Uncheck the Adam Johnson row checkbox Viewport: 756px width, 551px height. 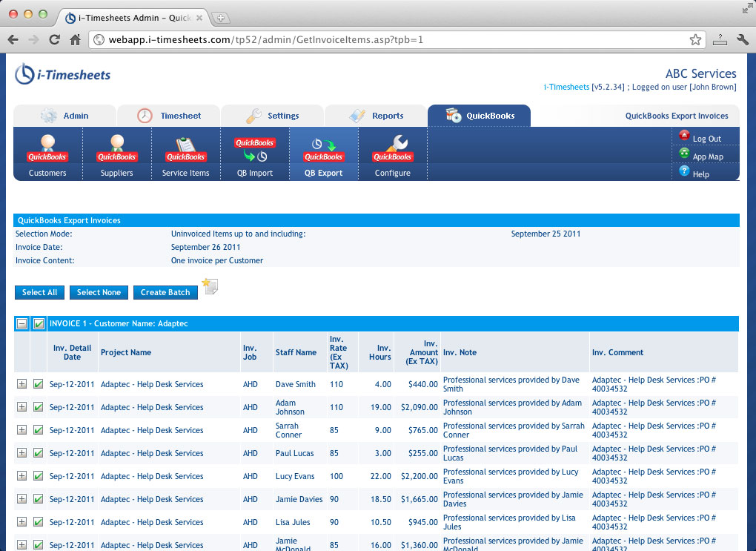point(38,407)
